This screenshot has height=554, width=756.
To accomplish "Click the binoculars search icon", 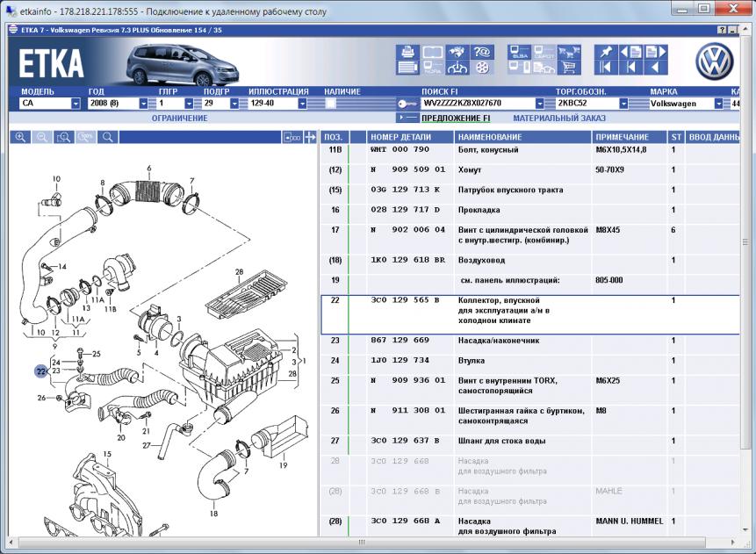I will point(457,52).
